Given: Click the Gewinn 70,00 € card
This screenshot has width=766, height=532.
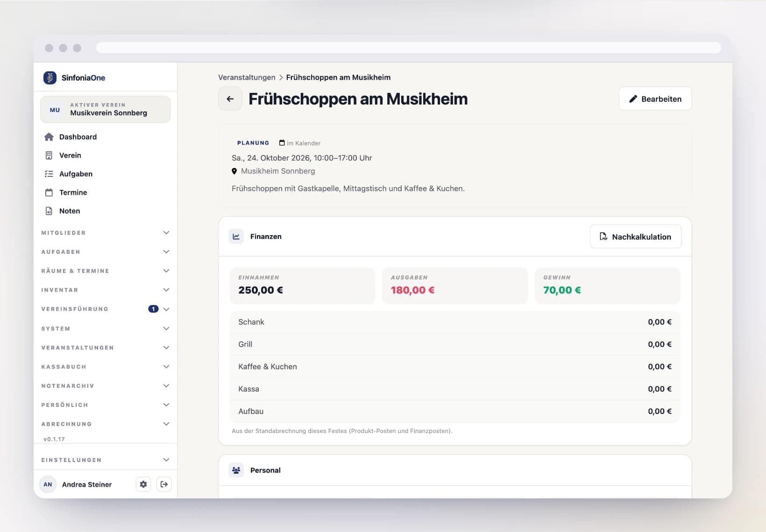Looking at the screenshot, I should point(608,286).
